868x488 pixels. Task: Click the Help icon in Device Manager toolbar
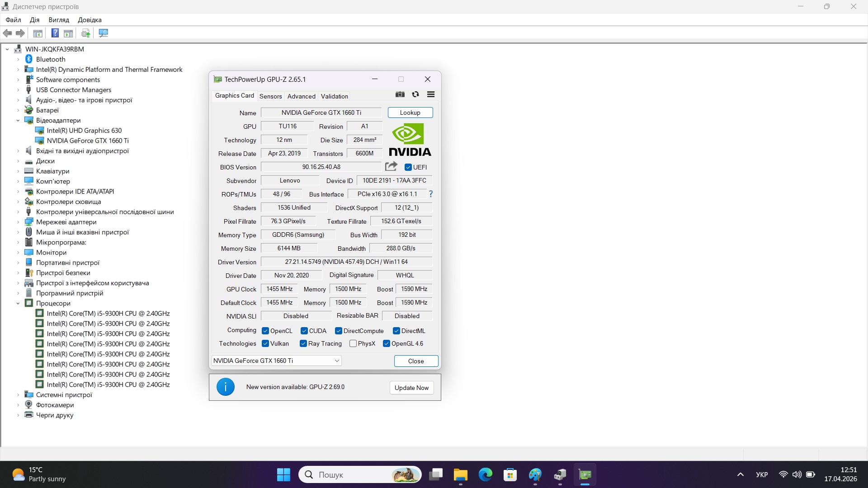pos(55,33)
